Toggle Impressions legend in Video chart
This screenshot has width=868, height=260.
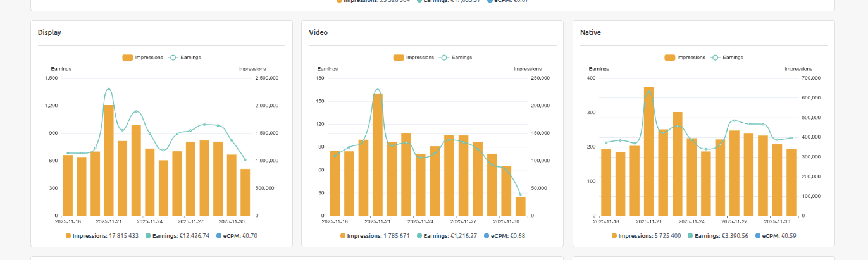coord(414,58)
